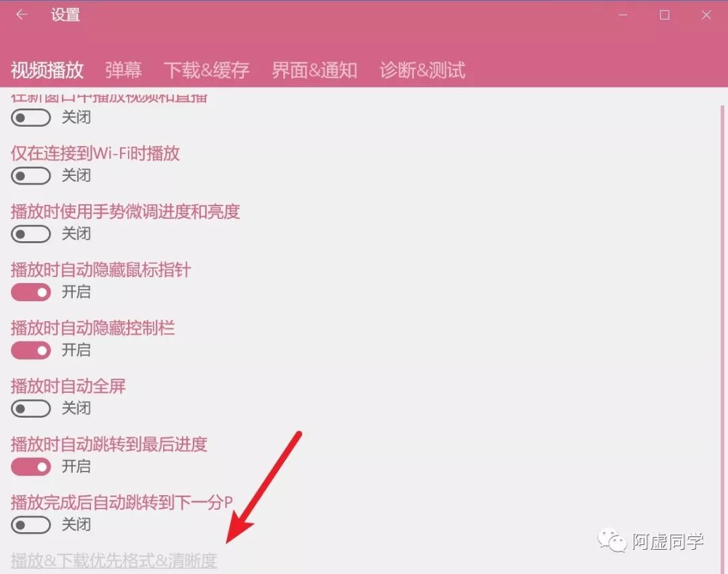Click the 设置 page title

tap(65, 15)
